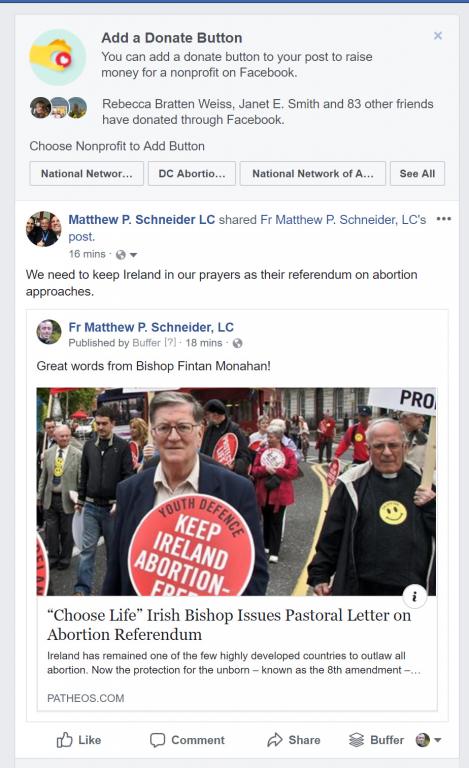Click the Like thumbs-up icon
The image size is (469, 768).
coord(64,740)
